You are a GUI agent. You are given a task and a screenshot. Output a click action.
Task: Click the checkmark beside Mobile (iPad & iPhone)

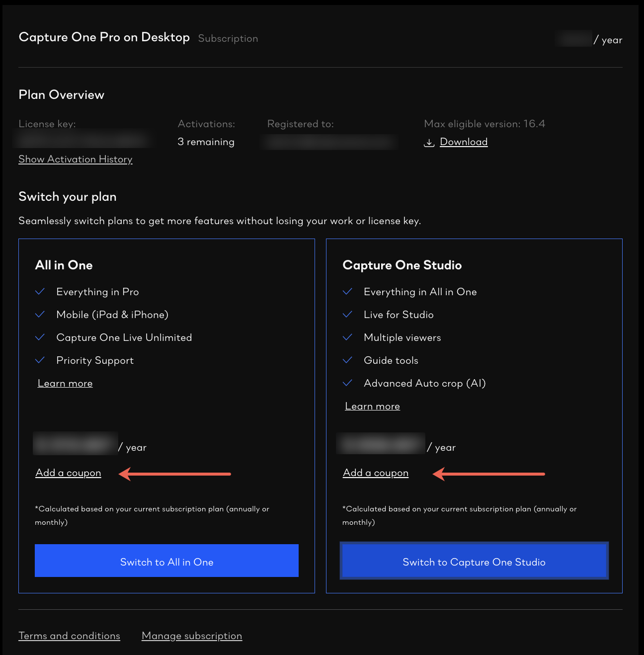tap(40, 314)
